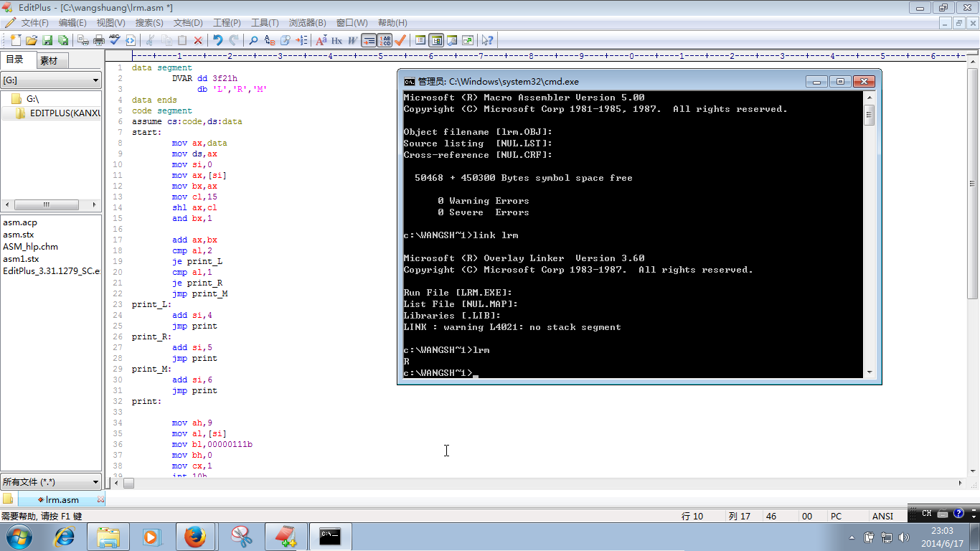The height and width of the screenshot is (551, 980).
Task: Create a new document with the New toolbar icon
Action: [16, 40]
